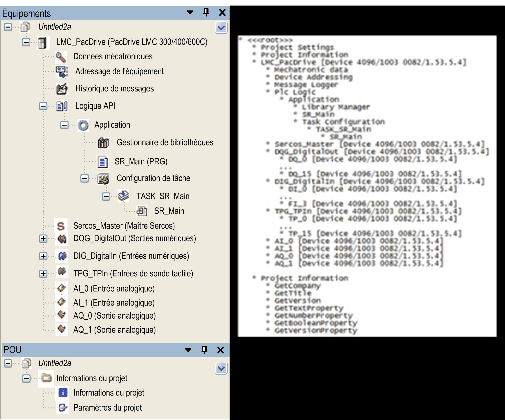Expand the DQG_DigitalOut node
Screen dimensions: 505x420
point(43,239)
